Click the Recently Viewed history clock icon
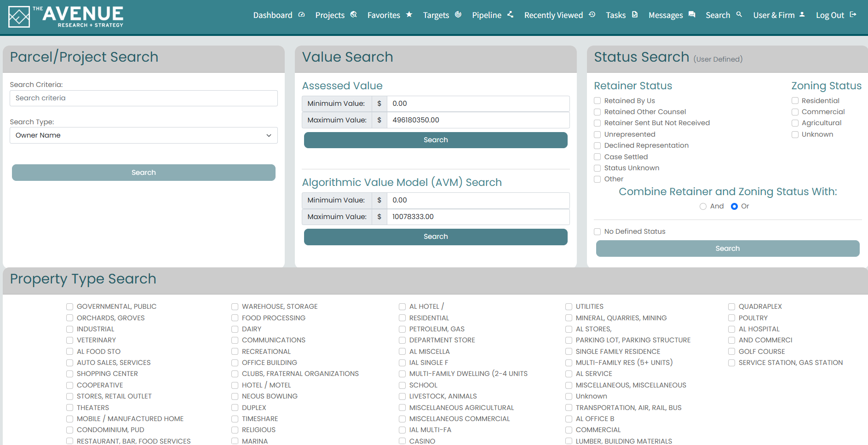The width and height of the screenshot is (868, 445). point(592,15)
